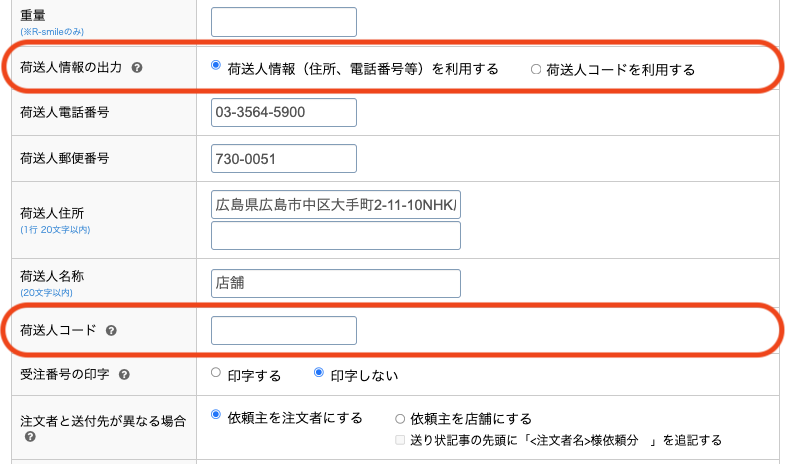Open help tooltip for 受注番号の印字
Screen dimensions: 786x464
(x=123, y=375)
